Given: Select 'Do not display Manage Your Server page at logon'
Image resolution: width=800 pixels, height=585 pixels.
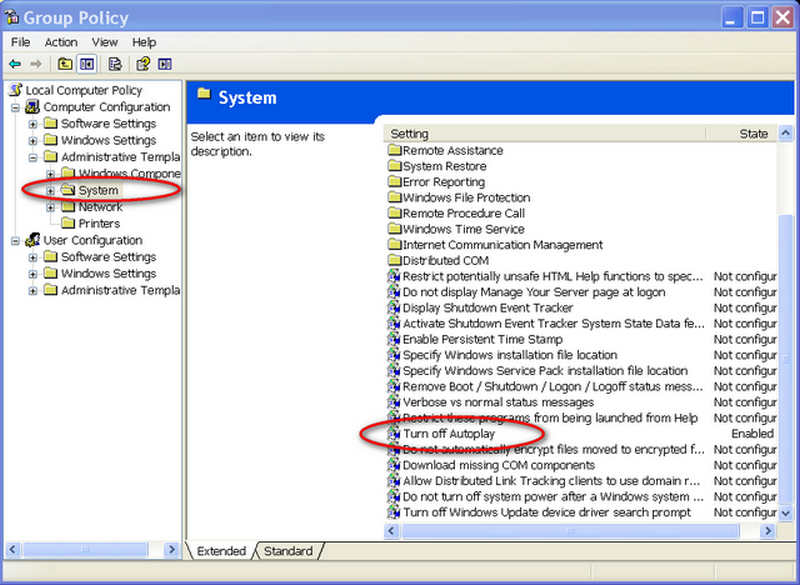Looking at the screenshot, I should click(x=534, y=292).
